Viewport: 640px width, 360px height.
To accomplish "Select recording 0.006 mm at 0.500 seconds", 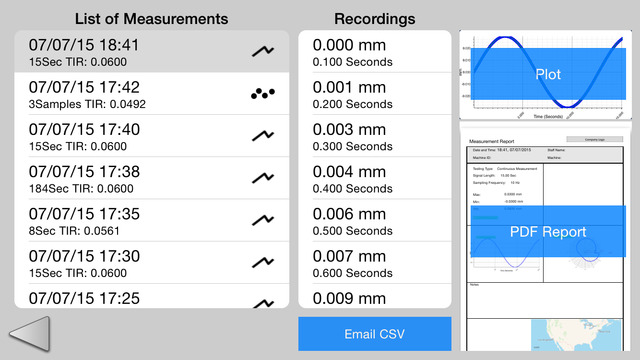I will coord(375,220).
